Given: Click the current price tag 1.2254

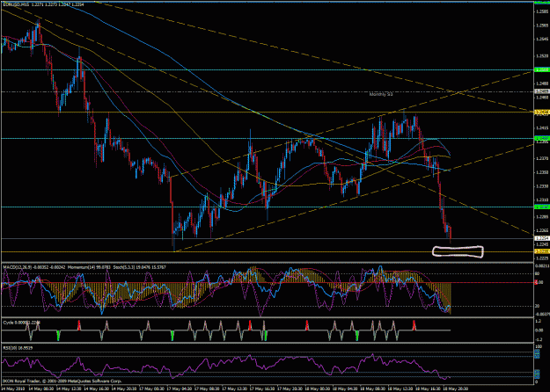Looking at the screenshot, I should pyautogui.click(x=541, y=238).
